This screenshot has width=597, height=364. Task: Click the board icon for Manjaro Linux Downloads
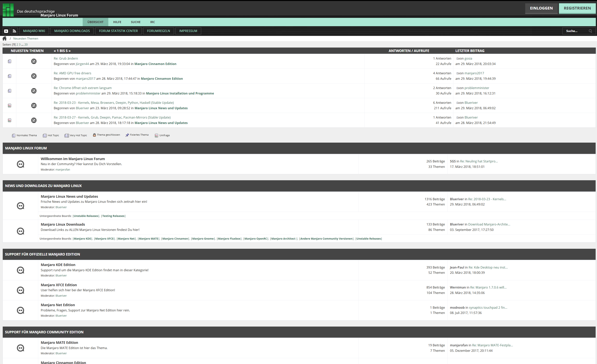coord(20,231)
